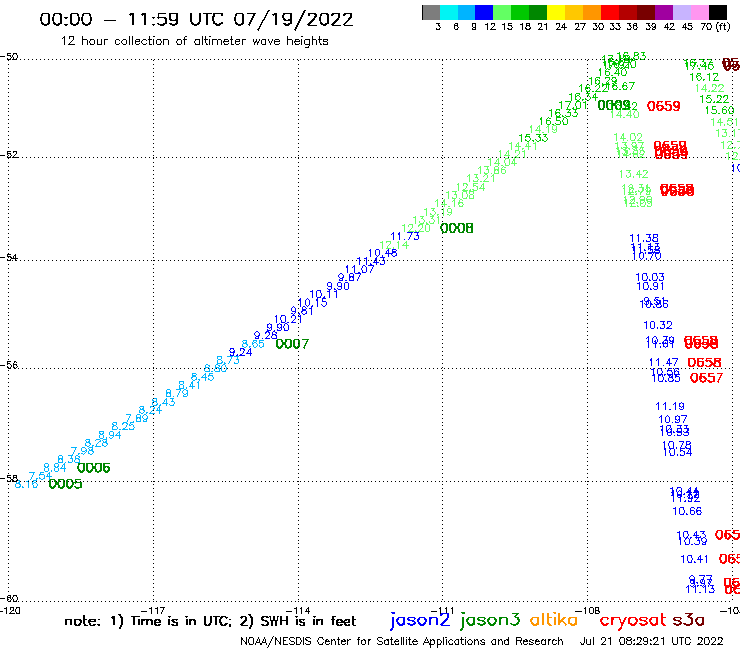The height and width of the screenshot is (650, 740).
Task: Click the jason3 time stamp 0007
Action: pos(292,344)
